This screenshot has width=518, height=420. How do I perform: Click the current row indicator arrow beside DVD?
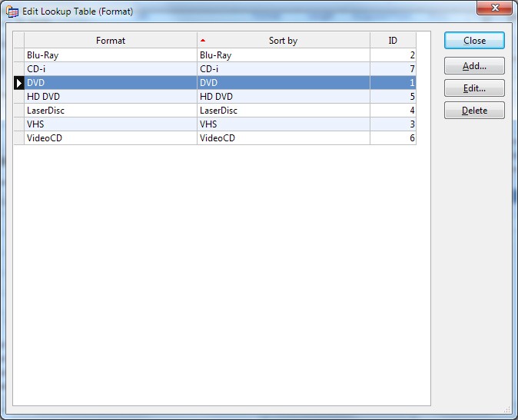(x=19, y=83)
